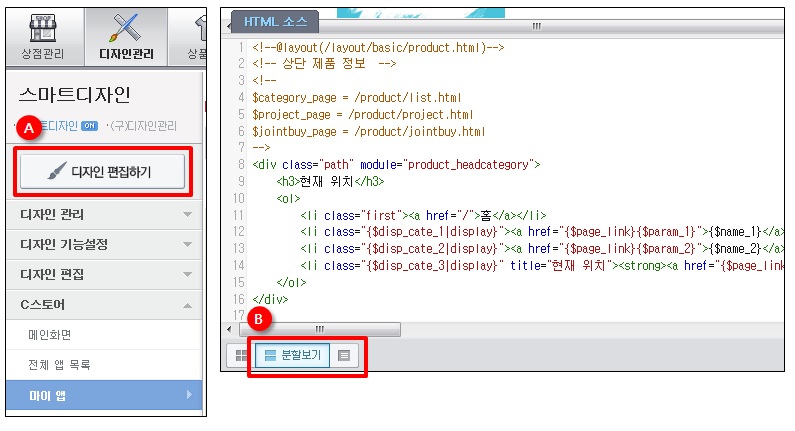Click the $disp_cate_1 code line
The height and width of the screenshot is (431, 795).
click(541, 232)
